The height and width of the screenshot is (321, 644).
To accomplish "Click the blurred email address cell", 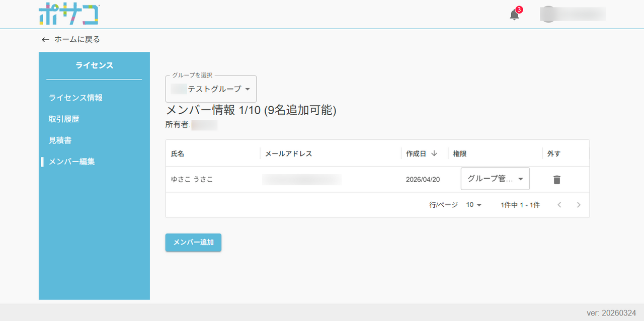I will click(x=302, y=179).
